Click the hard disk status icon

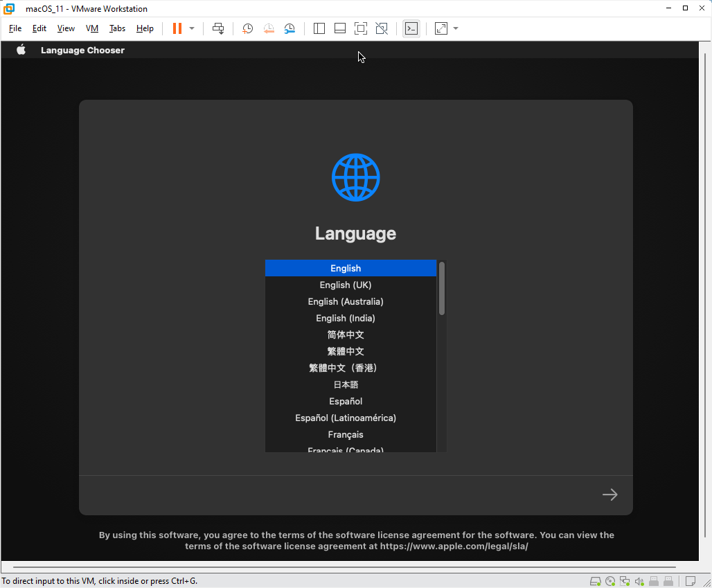596,581
